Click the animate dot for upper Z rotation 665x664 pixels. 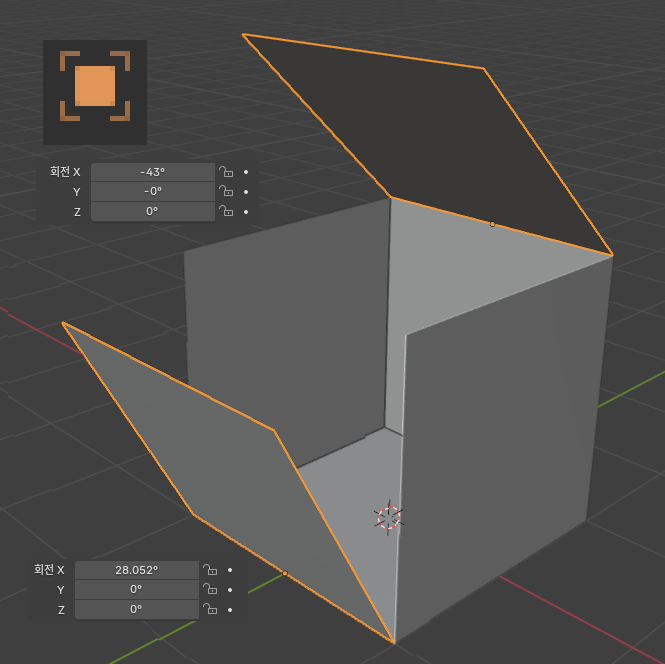246,212
